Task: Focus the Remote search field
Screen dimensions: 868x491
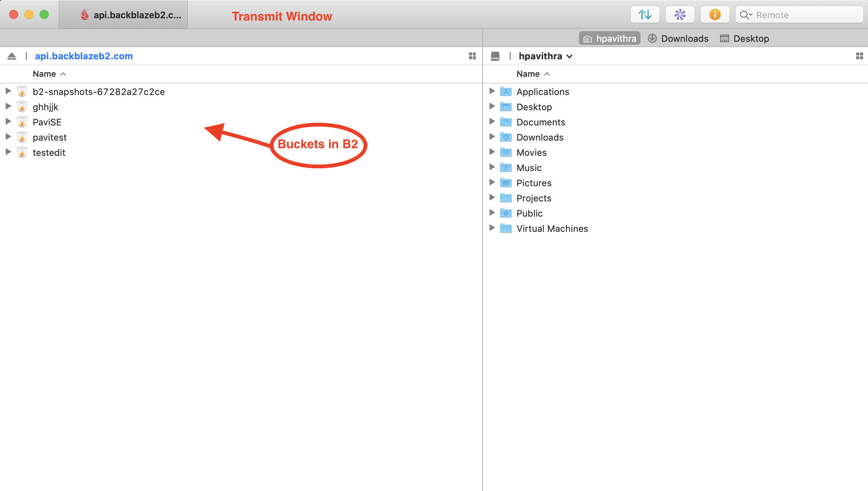Action: pyautogui.click(x=800, y=15)
